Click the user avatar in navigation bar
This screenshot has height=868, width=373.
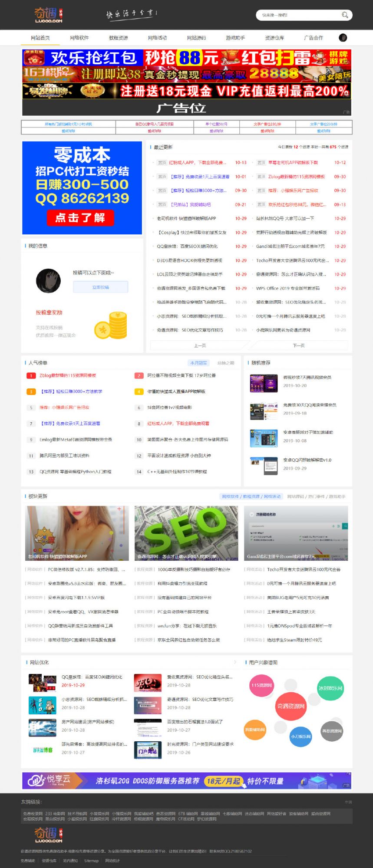[343, 38]
